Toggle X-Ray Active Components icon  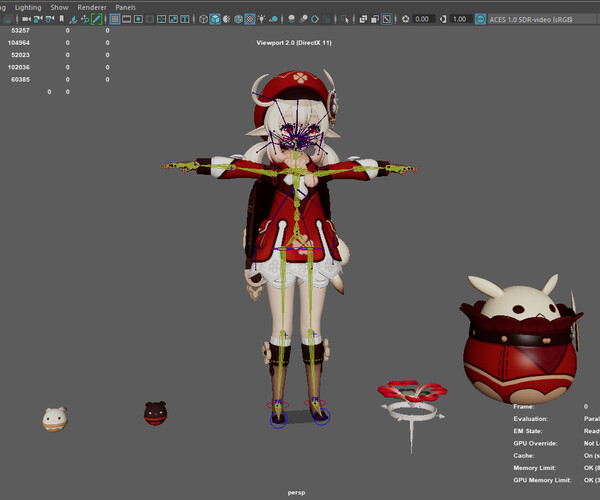pos(375,19)
